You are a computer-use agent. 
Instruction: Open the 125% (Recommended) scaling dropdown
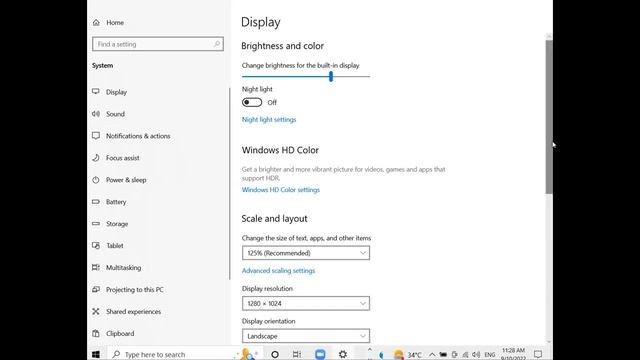(x=306, y=253)
